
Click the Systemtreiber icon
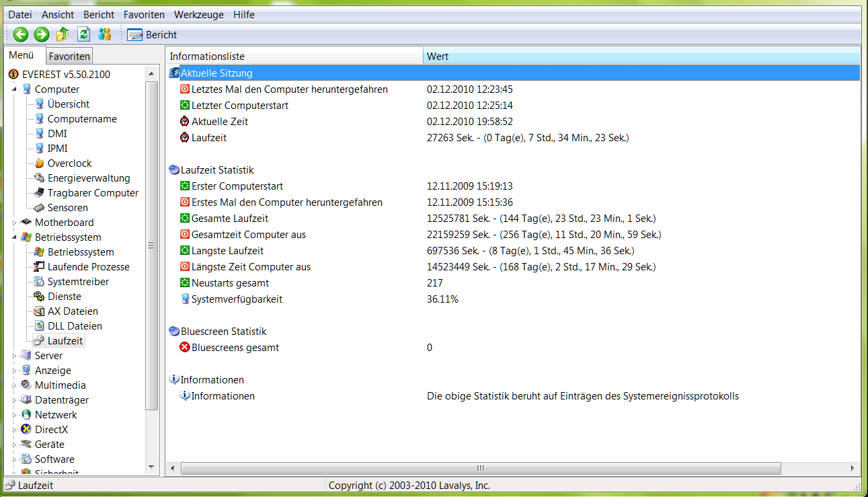[x=40, y=282]
